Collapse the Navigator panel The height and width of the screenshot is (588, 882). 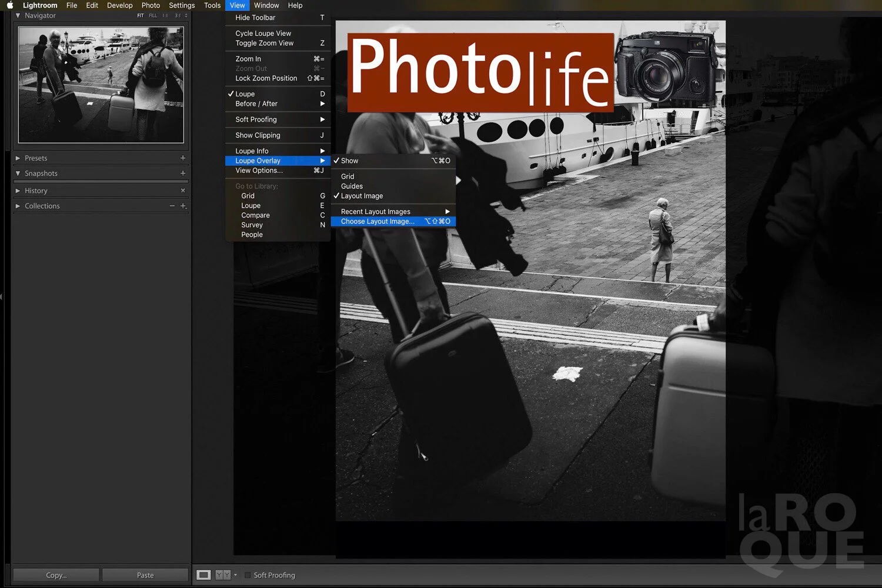(18, 16)
